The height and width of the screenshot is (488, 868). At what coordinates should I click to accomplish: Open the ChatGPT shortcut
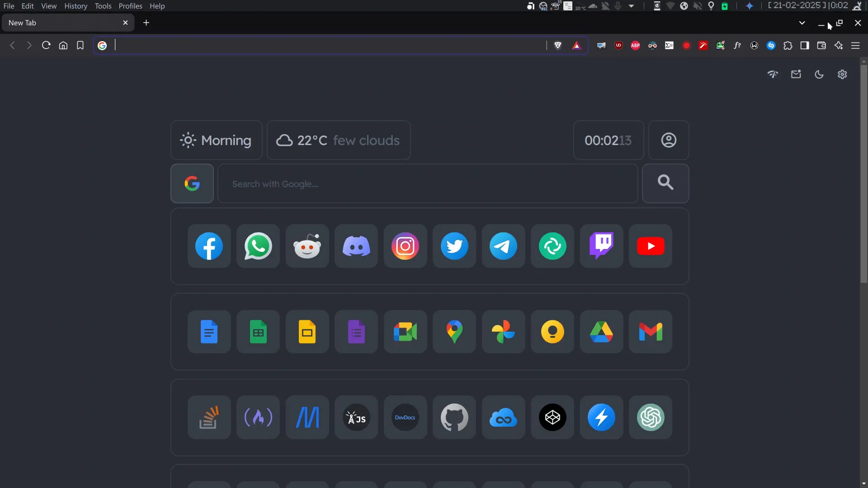coord(651,418)
